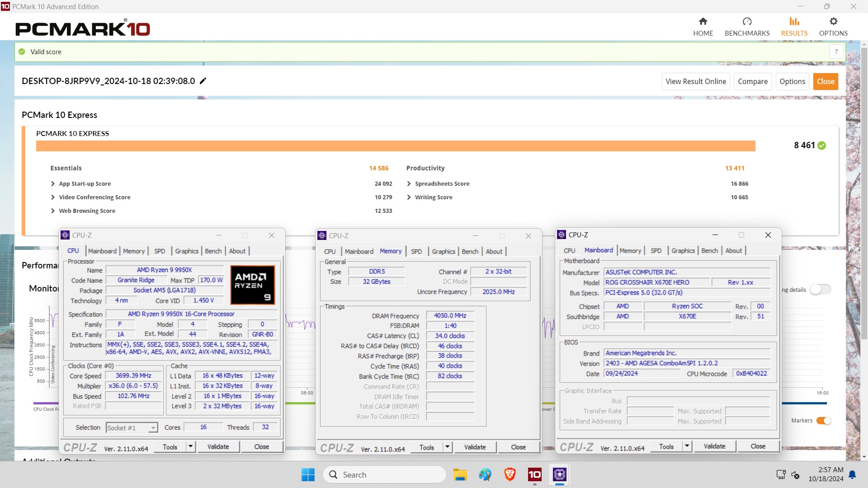
Task: Open the Socket #1 selection dropdown
Action: click(132, 427)
